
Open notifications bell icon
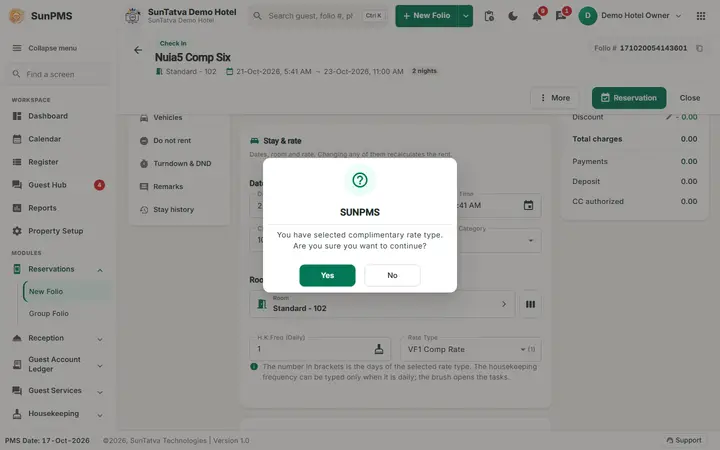(x=536, y=17)
